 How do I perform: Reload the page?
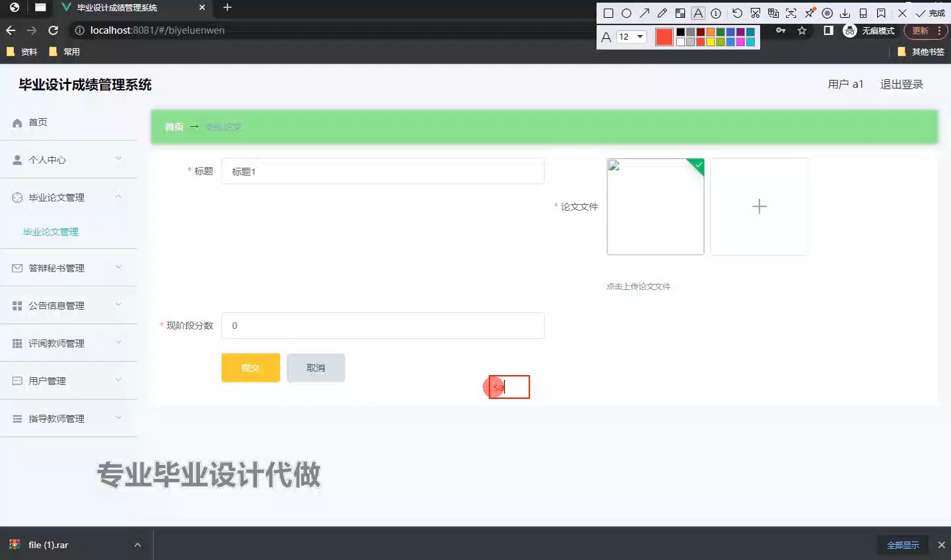53,30
